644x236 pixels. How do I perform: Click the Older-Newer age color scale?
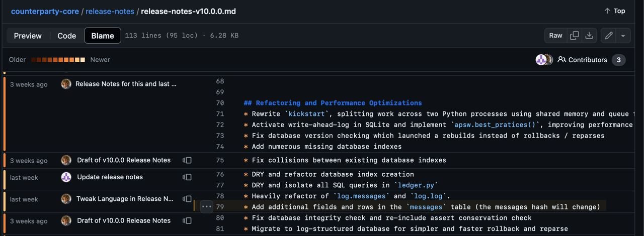[x=58, y=60]
